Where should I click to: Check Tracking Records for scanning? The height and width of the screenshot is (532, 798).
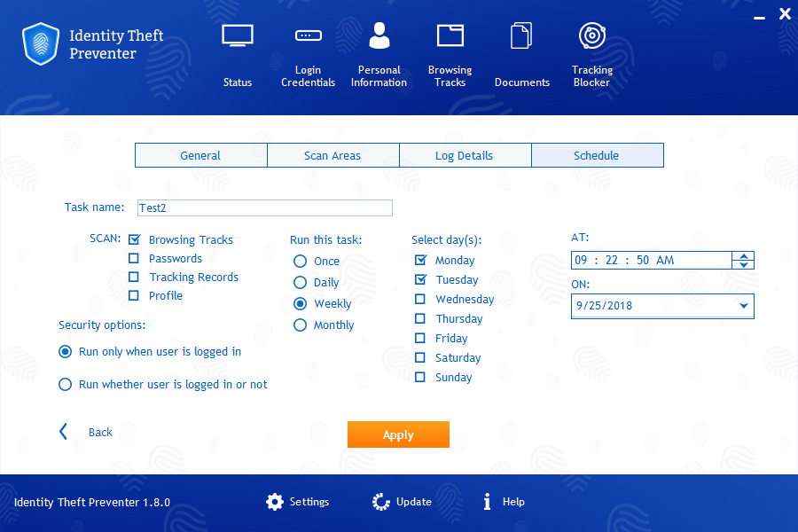tap(135, 277)
